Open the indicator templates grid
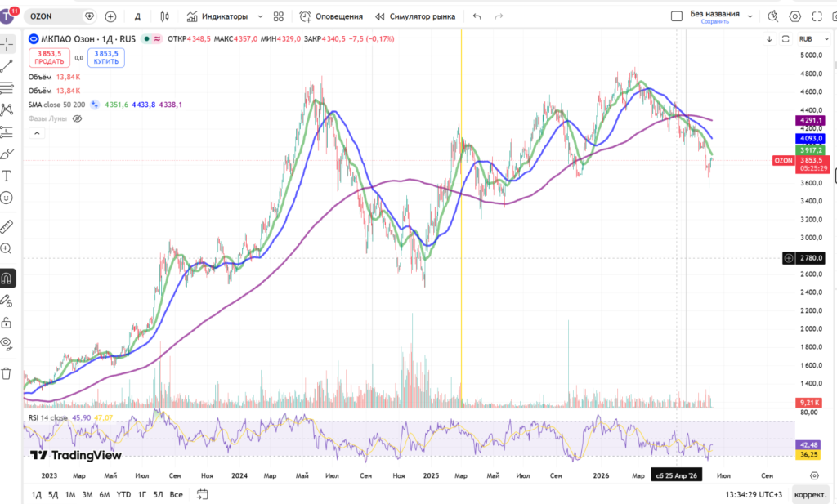This screenshot has width=837, height=504. point(279,16)
